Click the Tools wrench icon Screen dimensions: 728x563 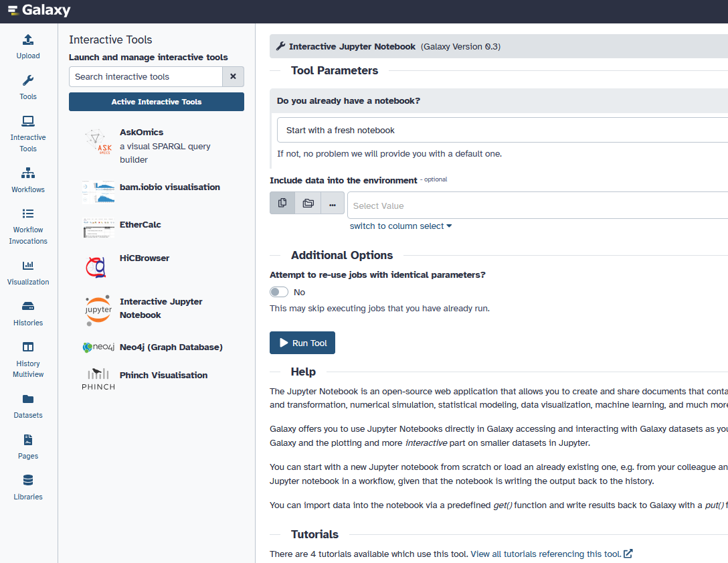(x=28, y=81)
